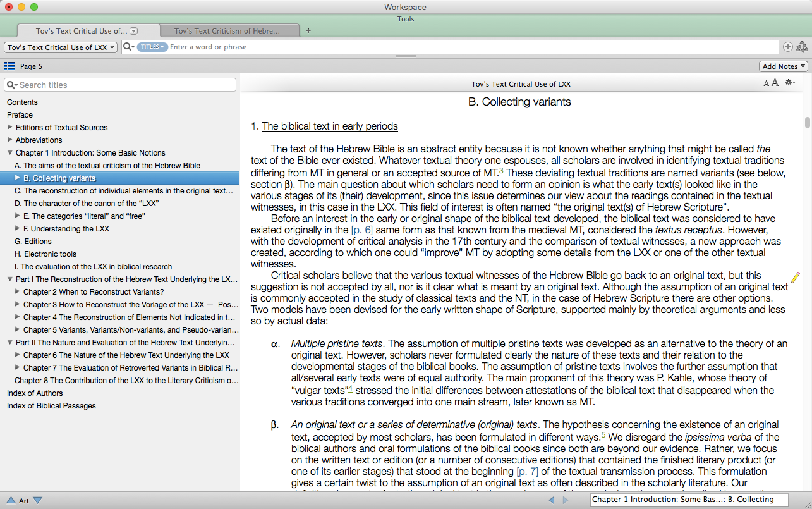Switch to Tov's Text Critical Use tab

click(88, 30)
